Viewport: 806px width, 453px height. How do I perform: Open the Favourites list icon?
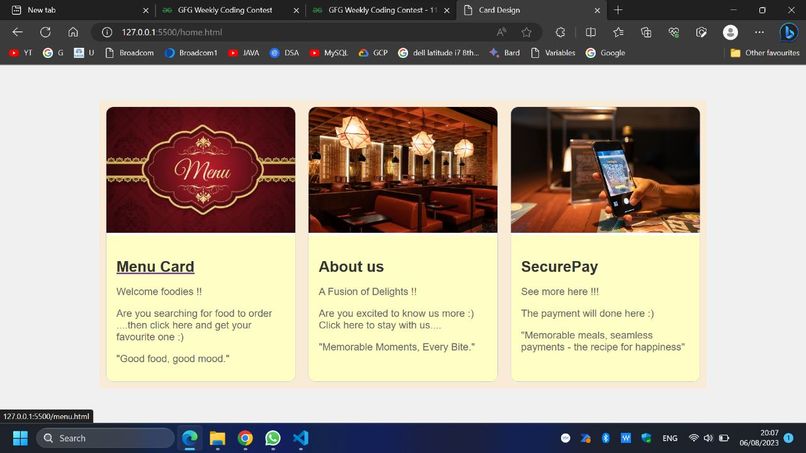[x=618, y=32]
